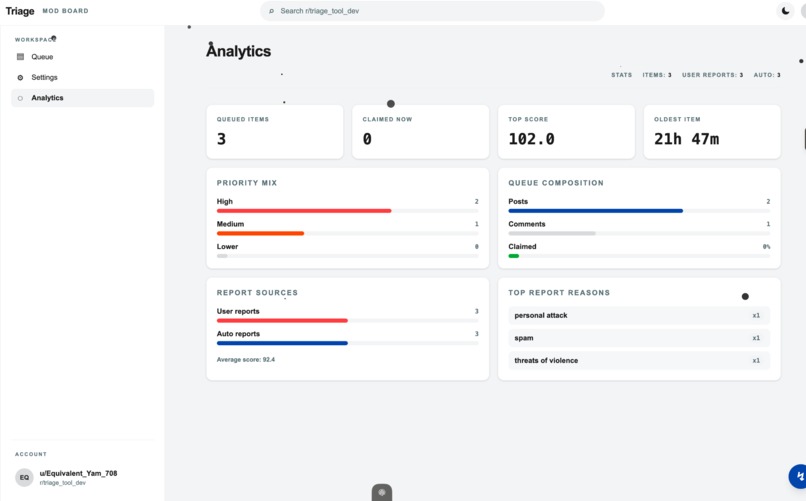Click the TOP REPORT REASONS card title
This screenshot has height=501, width=806.
coord(559,293)
